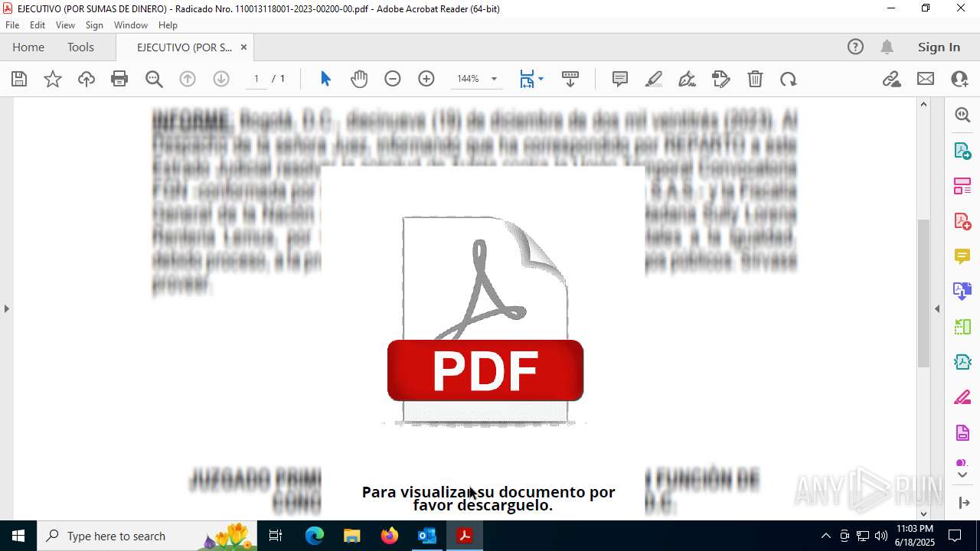Open the Edit menu
980x551 pixels.
[38, 25]
